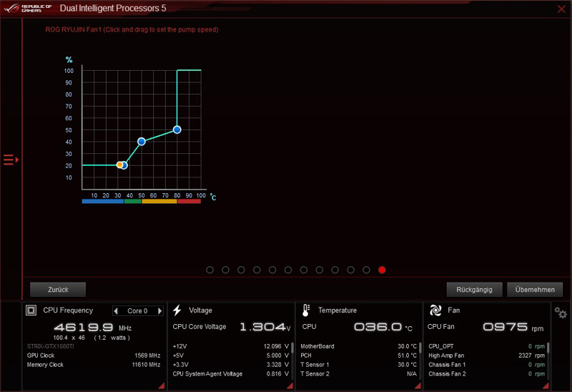This screenshot has width=572, height=392.
Task: Select the seventh page indicator dot
Action: click(304, 270)
